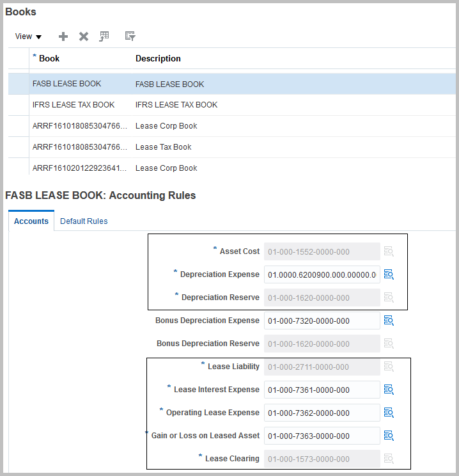Screen dimensions: 459x476
Task: Click the row selector beside IFRS LEASE TAX BOOK
Action: pos(19,105)
